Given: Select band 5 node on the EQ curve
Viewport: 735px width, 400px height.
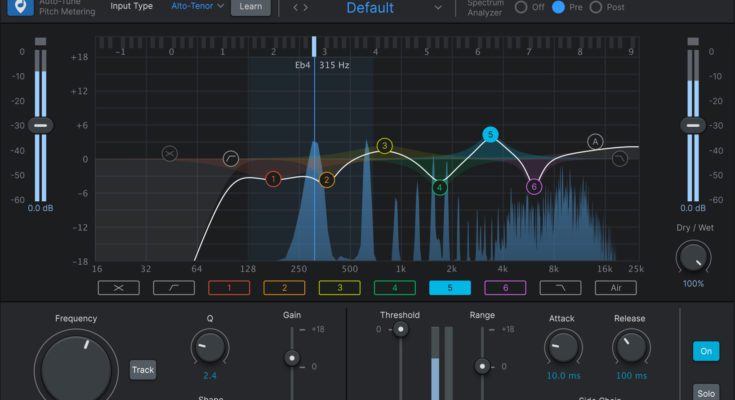Looking at the screenshot, I should 490,134.
